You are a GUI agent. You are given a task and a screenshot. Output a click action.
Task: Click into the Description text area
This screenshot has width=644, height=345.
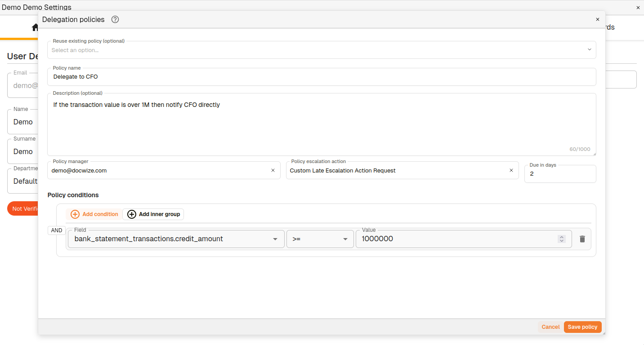pos(321,126)
